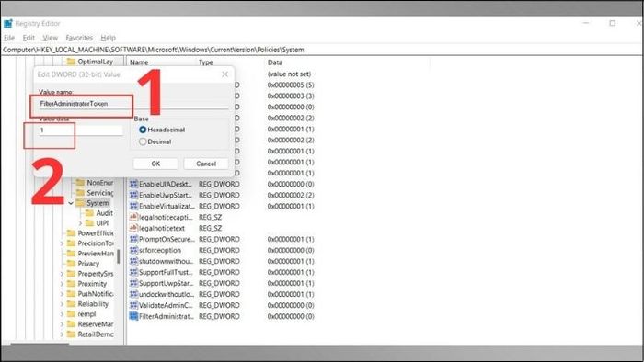Select the RetailDemo tree key
Viewport: 644px width, 362px height.
96,334
